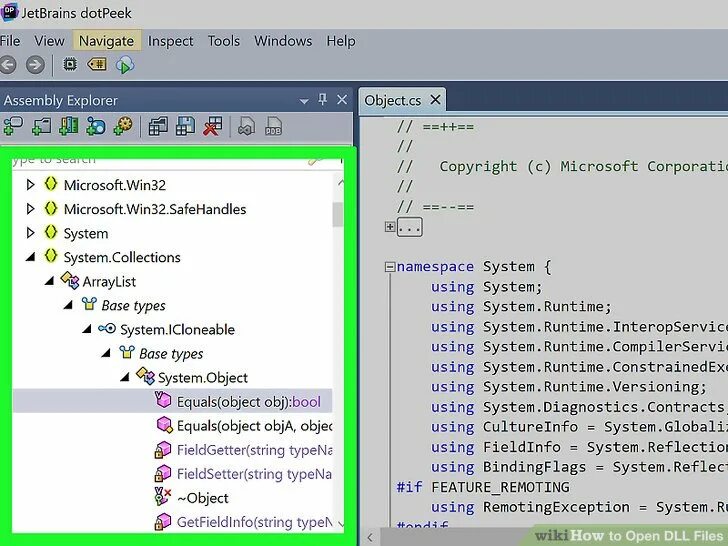The height and width of the screenshot is (546, 728).
Task: Click the green play cloud icon
Action: (x=125, y=65)
